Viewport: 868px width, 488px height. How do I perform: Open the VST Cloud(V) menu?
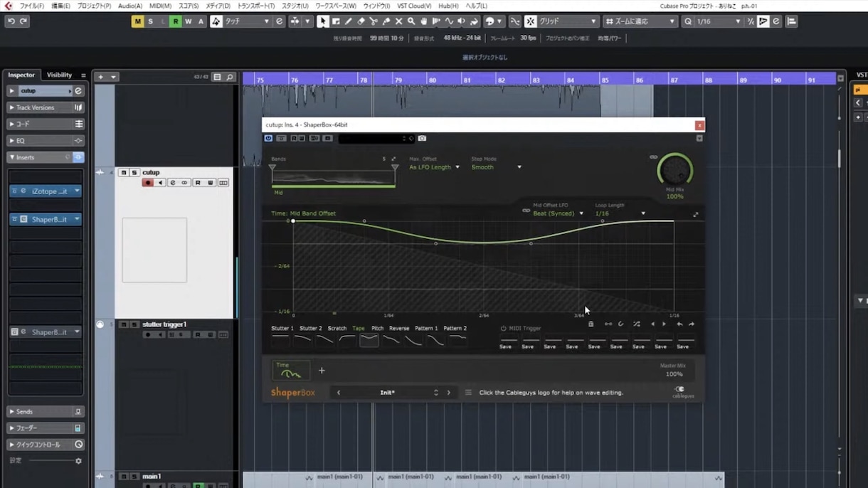point(413,6)
